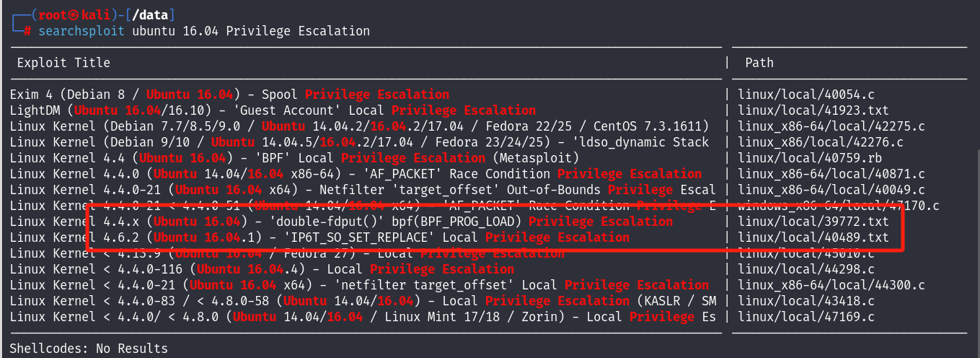This screenshot has width=980, height=358.
Task: Select the double-fdput() bpf exploit title
Action: [x=341, y=222]
